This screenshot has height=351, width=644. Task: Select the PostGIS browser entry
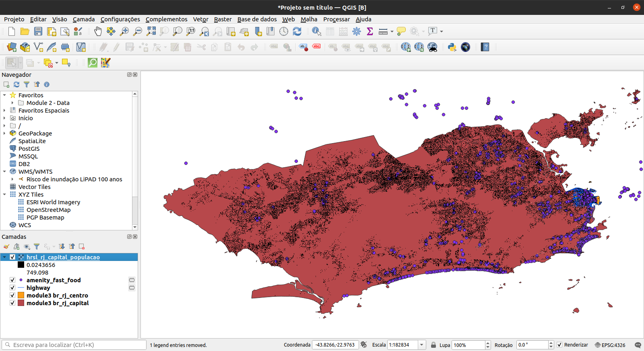coord(29,149)
